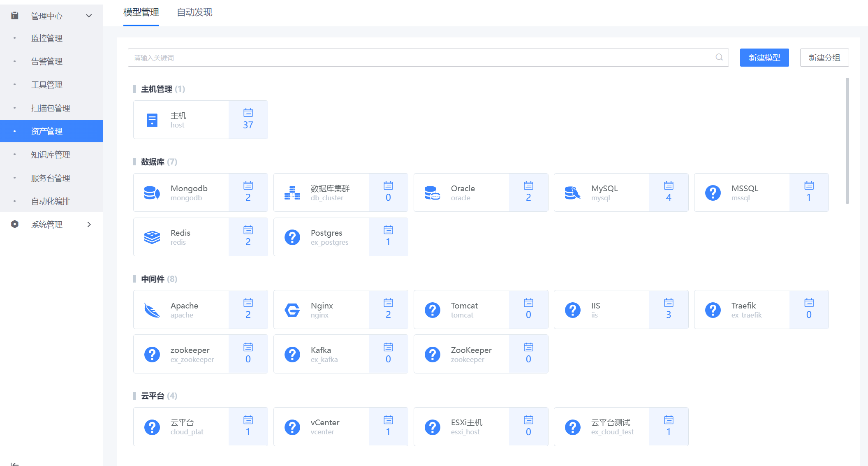Expand the 系统管理 menu arrow
This screenshot has height=466, width=868.
(x=89, y=224)
